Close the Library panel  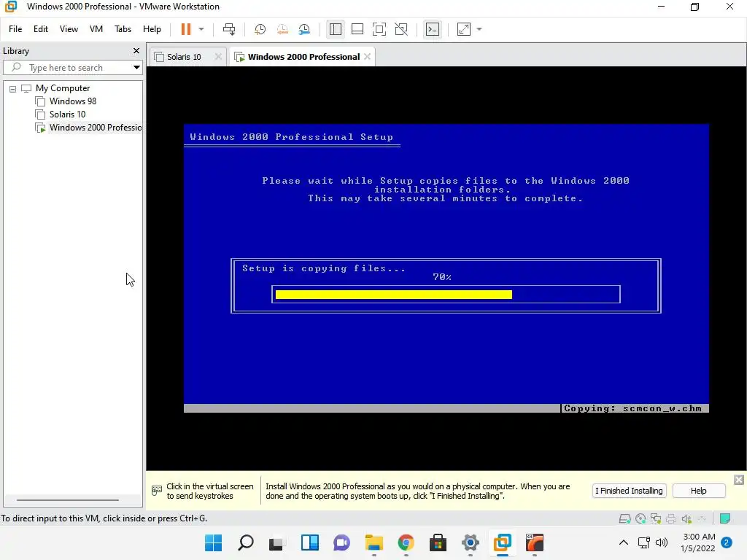pos(136,50)
